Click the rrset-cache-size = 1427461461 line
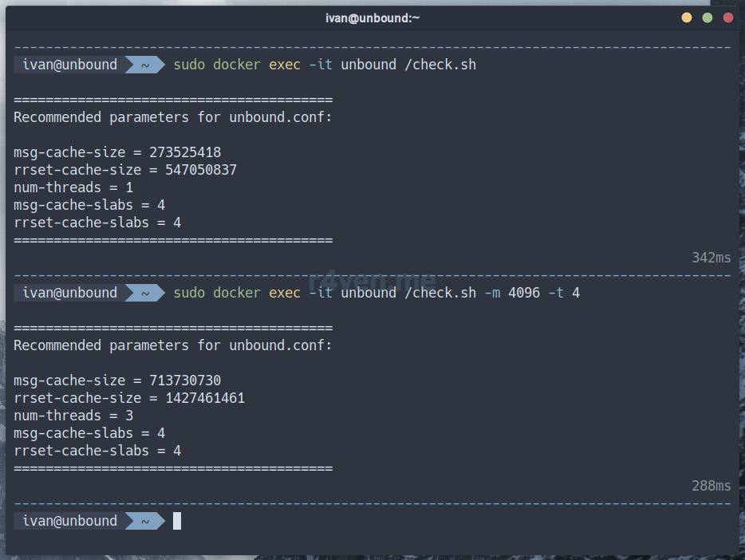745x560 pixels. click(x=129, y=398)
